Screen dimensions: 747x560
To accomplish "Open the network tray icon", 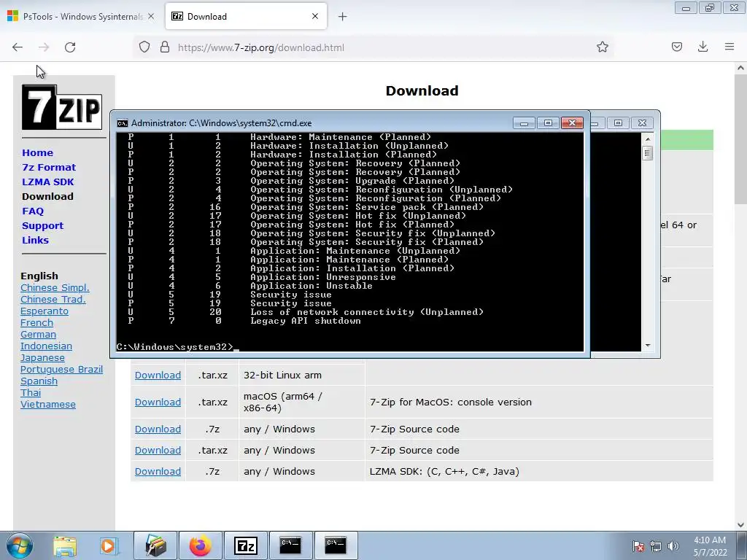I will 656,546.
